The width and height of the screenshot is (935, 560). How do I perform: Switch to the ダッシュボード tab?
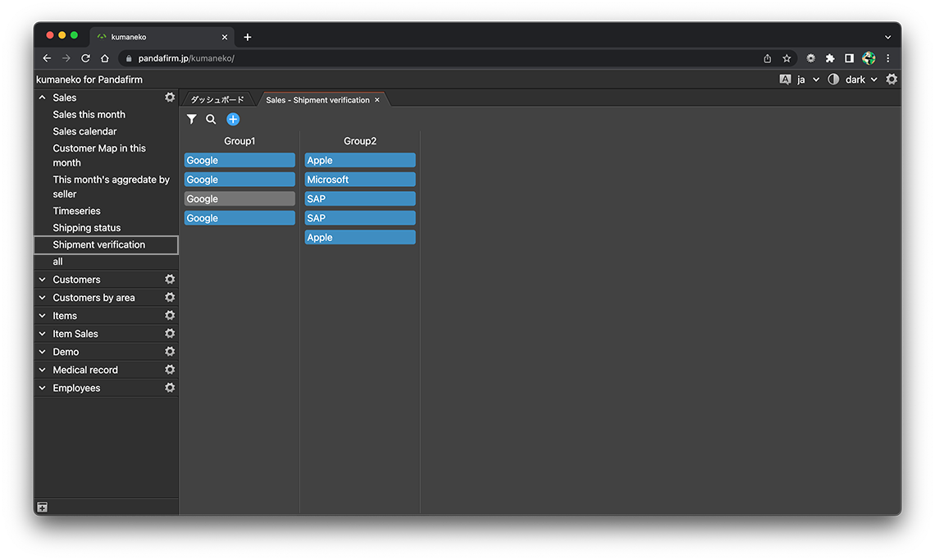pyautogui.click(x=217, y=99)
